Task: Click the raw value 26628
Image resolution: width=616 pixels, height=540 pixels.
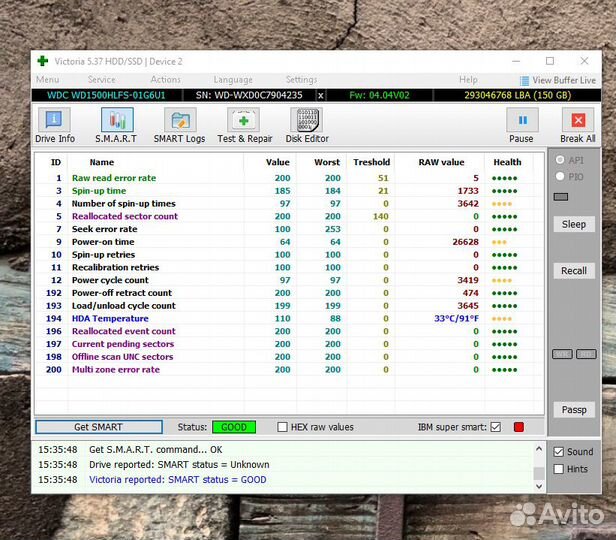Action: coord(466,242)
